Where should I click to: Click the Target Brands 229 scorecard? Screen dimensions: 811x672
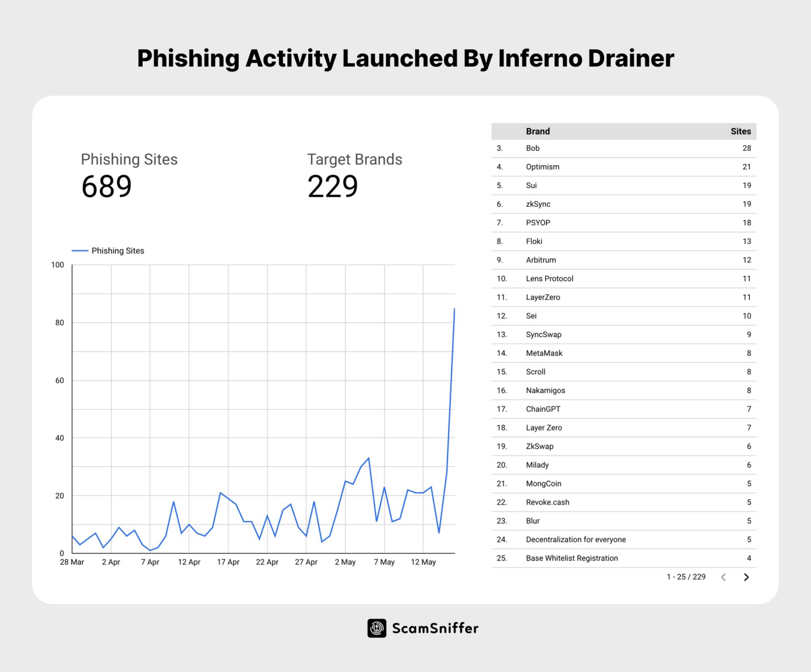click(355, 176)
